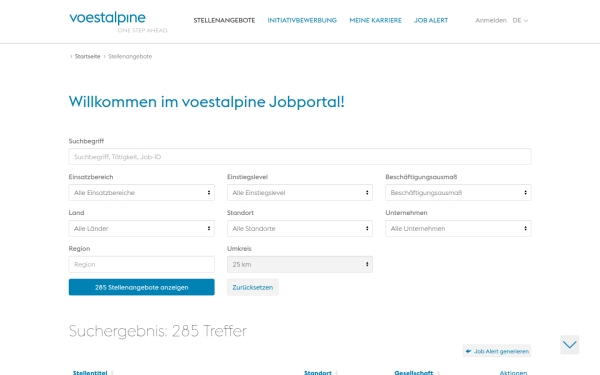The image size is (600, 375).
Task: Click 285 Stellenangebote anzeigen button
Action: coord(142,287)
